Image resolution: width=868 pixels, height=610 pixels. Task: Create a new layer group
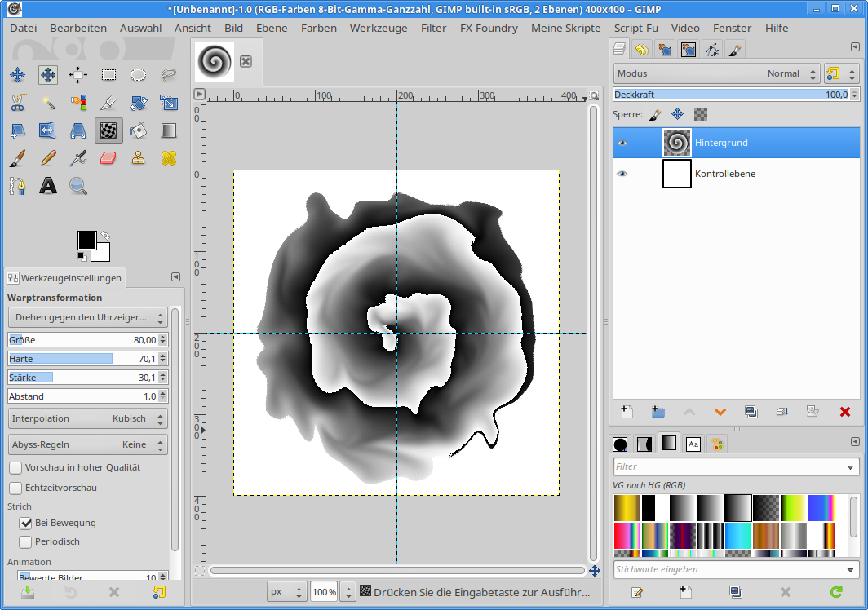[658, 412]
